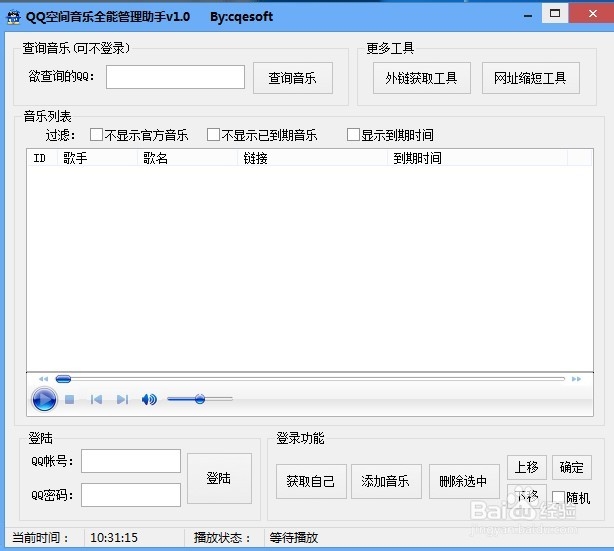Image resolution: width=614 pixels, height=551 pixels.
Task: Click the previous track icon
Action: 96,399
